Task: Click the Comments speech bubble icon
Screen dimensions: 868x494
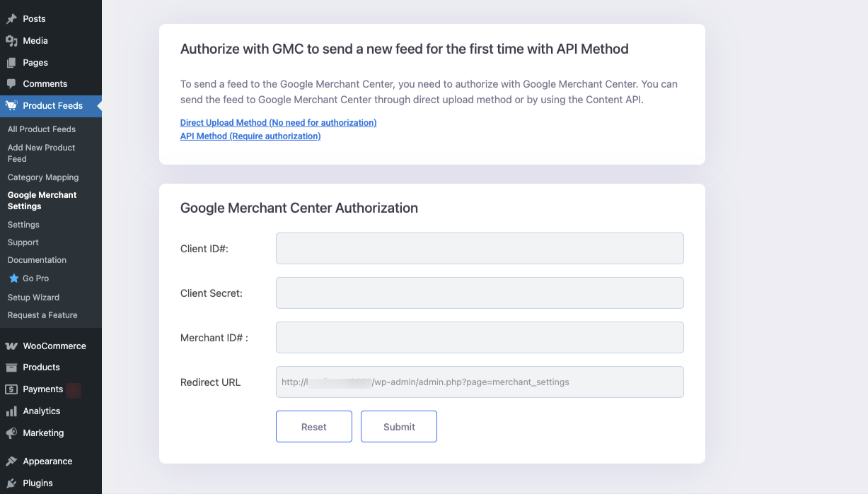Action: pyautogui.click(x=11, y=84)
